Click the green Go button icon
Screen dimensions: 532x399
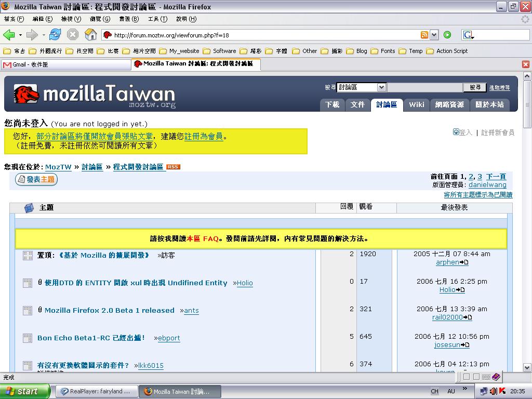pos(447,35)
